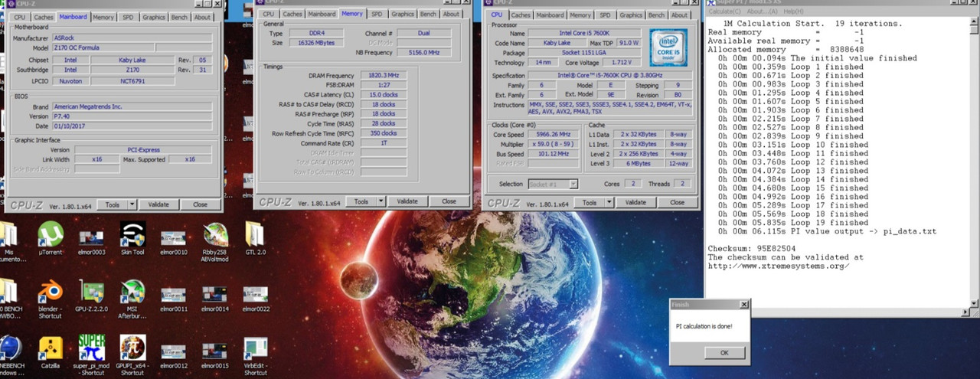The image size is (980, 379).
Task: Expand Tools dropdown arrow in Memory CPU-Z window
Action: pyautogui.click(x=381, y=201)
